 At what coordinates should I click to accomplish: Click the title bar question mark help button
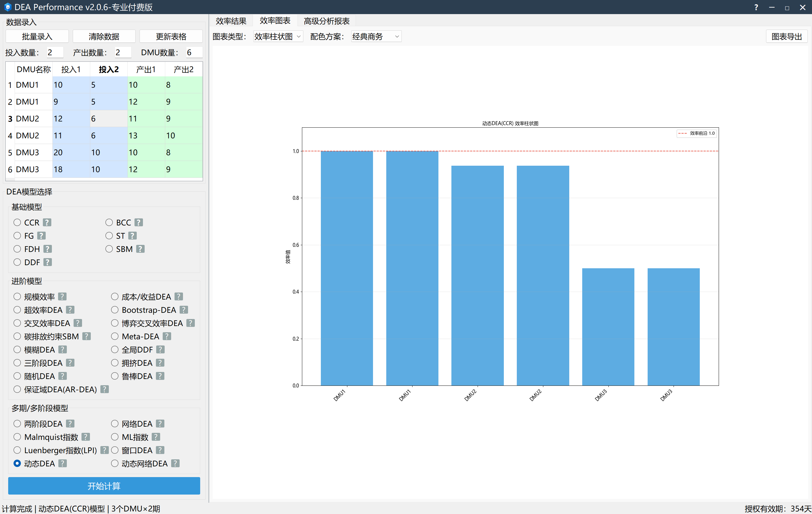point(756,7)
